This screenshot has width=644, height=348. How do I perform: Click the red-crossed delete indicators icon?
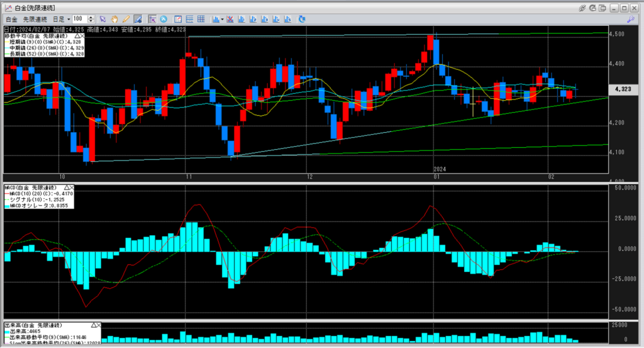tap(230, 20)
